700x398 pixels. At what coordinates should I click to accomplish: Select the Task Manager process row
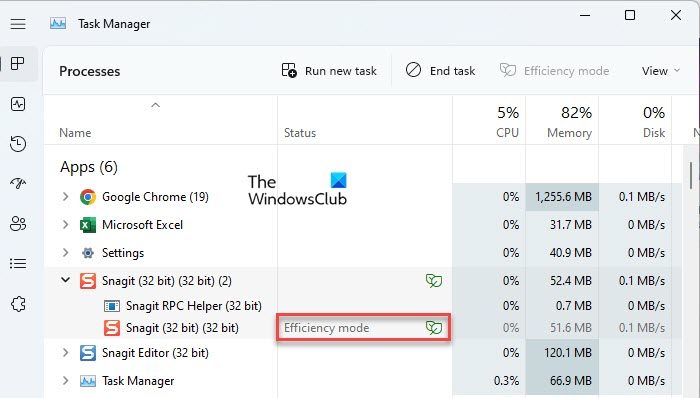click(x=362, y=381)
